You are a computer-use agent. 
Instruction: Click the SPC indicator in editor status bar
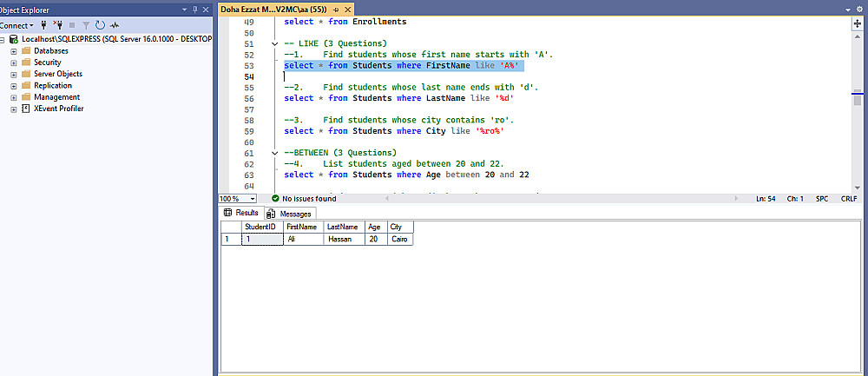(821, 199)
